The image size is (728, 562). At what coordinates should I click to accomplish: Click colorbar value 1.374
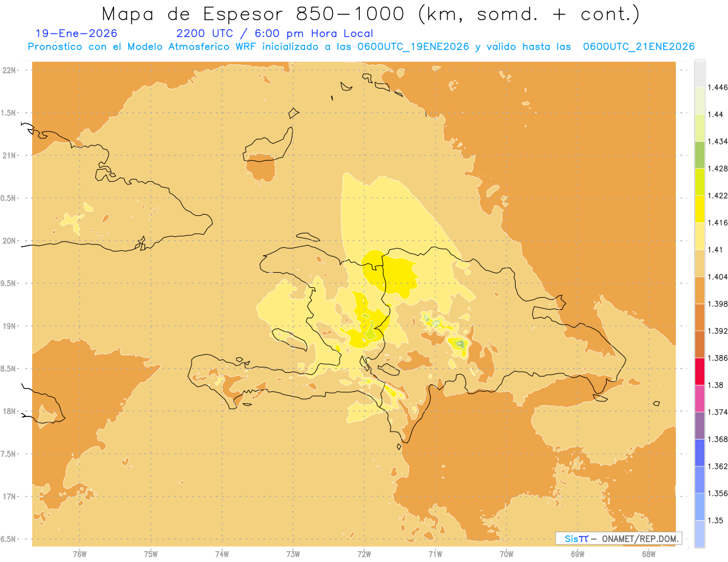[718, 412]
